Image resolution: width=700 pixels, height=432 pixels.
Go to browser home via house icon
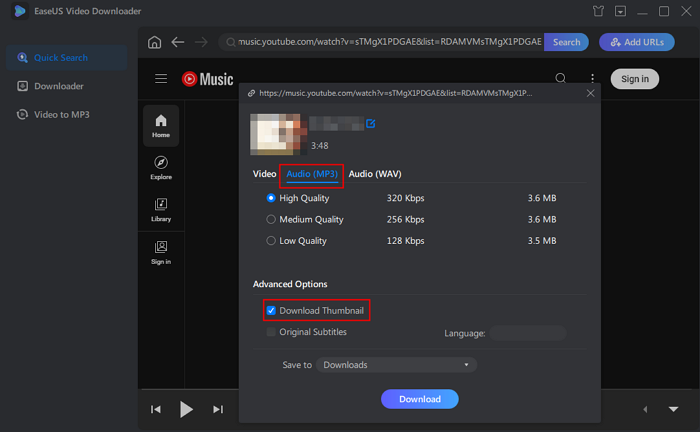pyautogui.click(x=154, y=42)
